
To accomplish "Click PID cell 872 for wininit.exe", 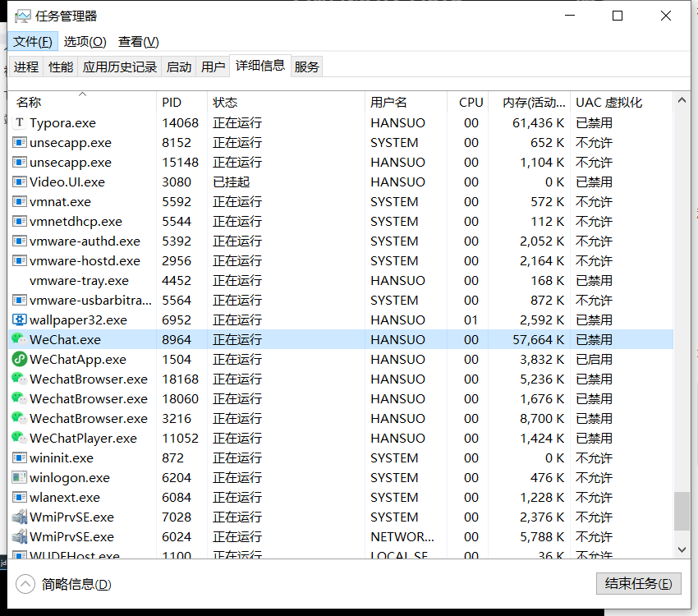I will 172,458.
